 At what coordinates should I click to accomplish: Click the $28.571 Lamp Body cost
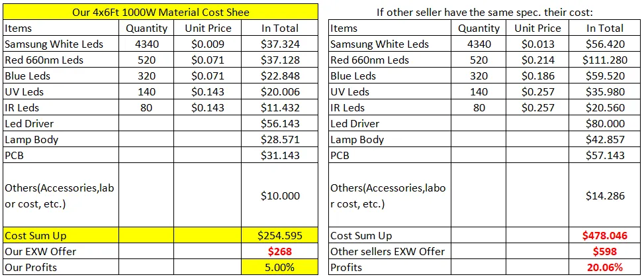[280, 140]
